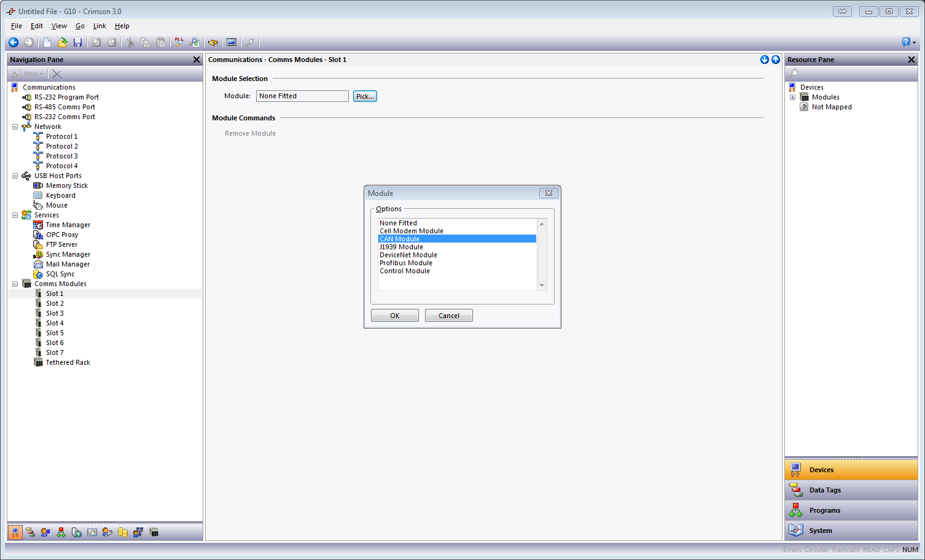925x560 pixels.
Task: Choose J1939 Module option
Action: [x=457, y=247]
